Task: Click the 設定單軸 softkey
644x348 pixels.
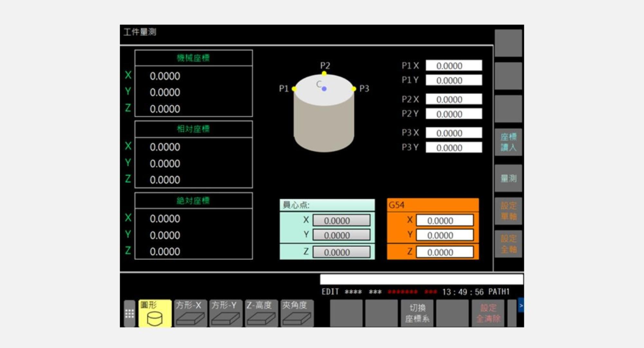Action: (508, 211)
